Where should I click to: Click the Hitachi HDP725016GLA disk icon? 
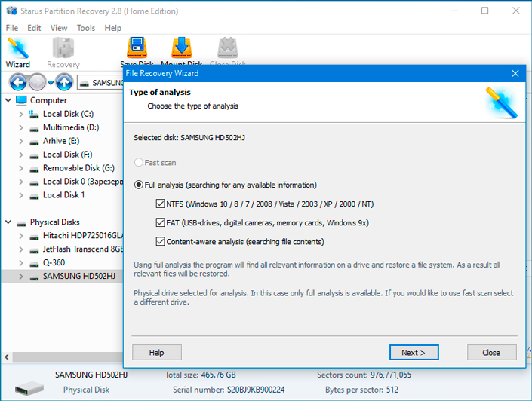(34, 237)
